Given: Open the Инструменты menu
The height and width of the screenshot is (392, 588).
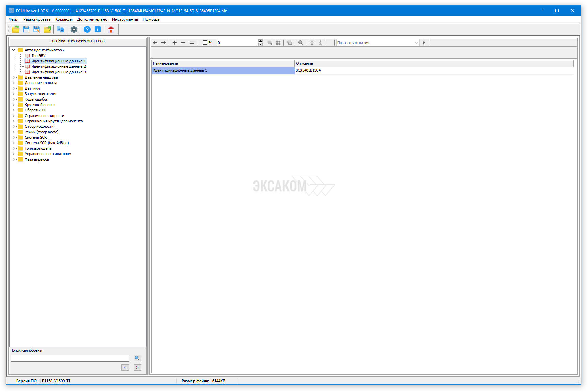Looking at the screenshot, I should click(x=125, y=19).
